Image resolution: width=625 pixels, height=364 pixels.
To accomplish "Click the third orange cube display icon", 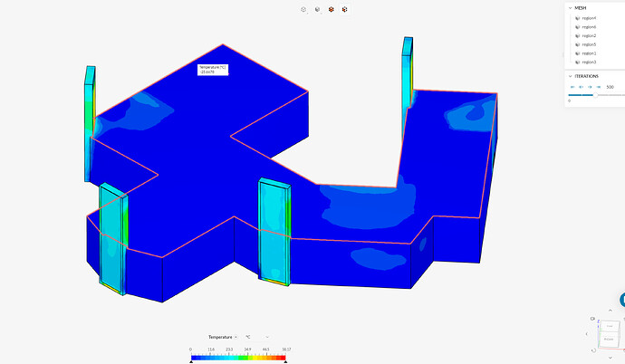I will click(332, 9).
